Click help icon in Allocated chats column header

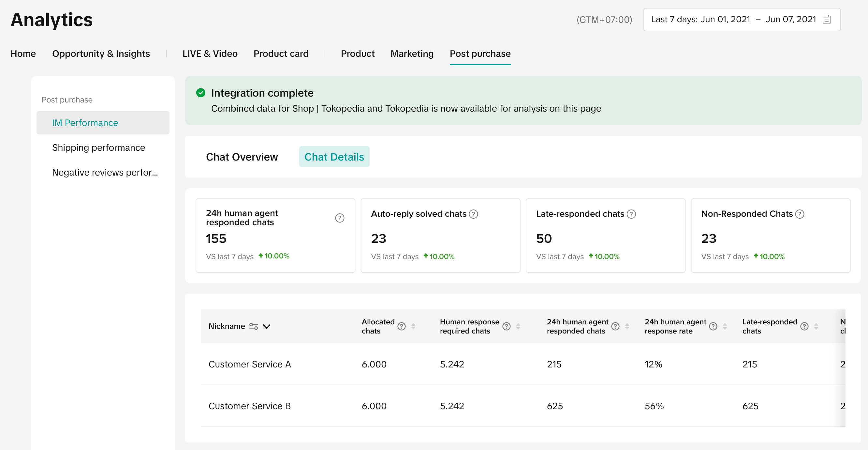[x=401, y=326]
